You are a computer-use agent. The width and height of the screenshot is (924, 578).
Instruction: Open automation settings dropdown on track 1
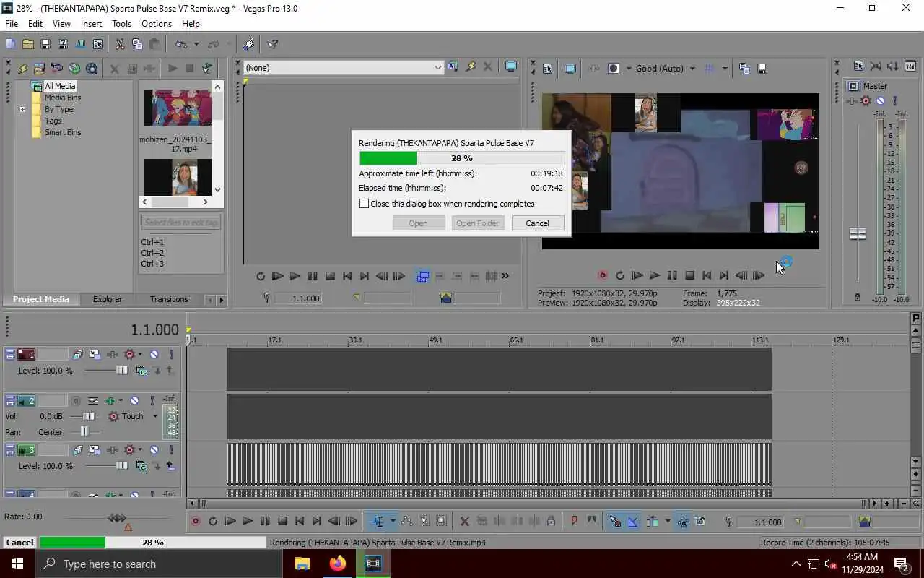pos(140,354)
